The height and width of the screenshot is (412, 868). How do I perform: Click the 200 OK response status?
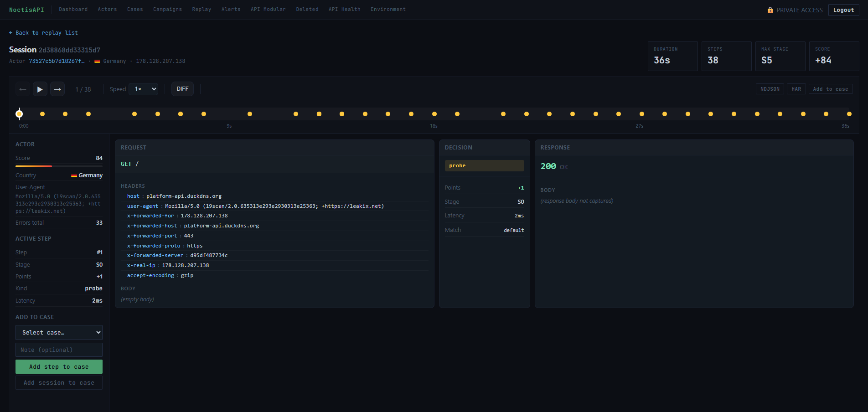[554, 166]
